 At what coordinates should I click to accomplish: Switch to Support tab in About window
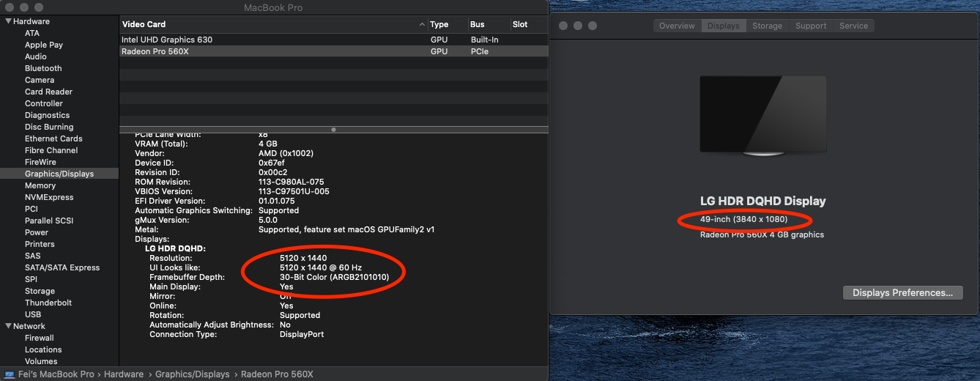(x=811, y=26)
